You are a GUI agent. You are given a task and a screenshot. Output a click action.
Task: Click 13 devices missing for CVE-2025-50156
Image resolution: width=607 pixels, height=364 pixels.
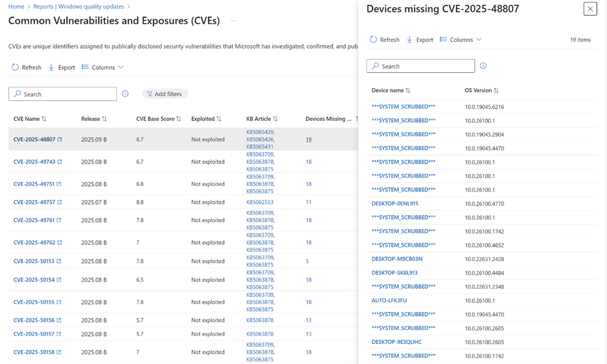(x=309, y=320)
